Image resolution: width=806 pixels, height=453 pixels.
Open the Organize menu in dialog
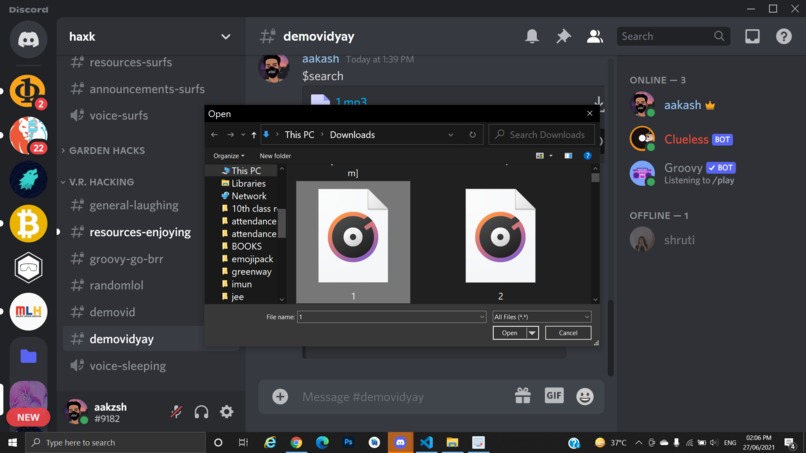(229, 156)
